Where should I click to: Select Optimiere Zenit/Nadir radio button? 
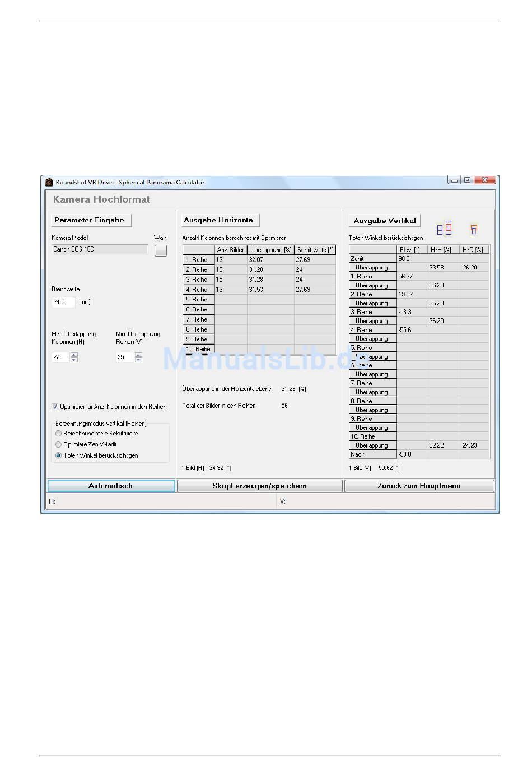pos(58,444)
